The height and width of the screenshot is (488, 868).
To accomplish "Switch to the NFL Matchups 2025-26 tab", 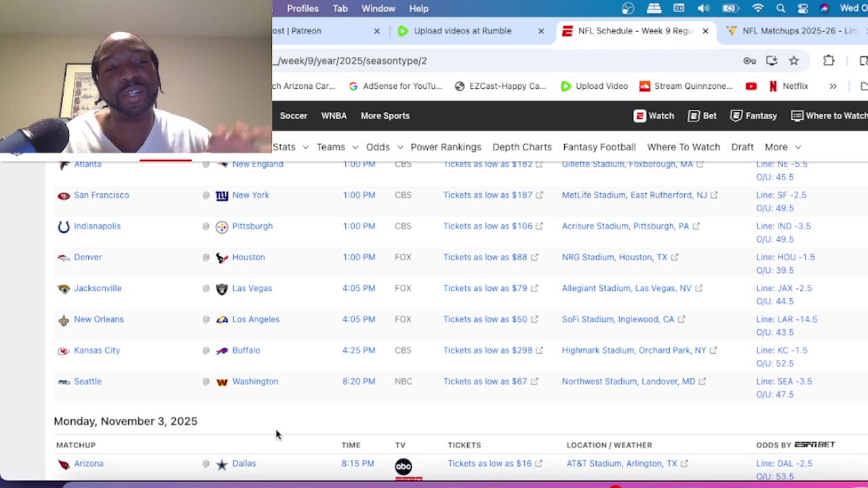I will coord(793,30).
